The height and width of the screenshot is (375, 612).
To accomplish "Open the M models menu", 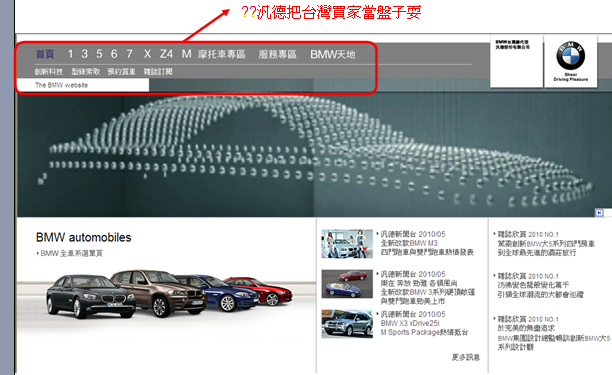I will (x=186, y=54).
